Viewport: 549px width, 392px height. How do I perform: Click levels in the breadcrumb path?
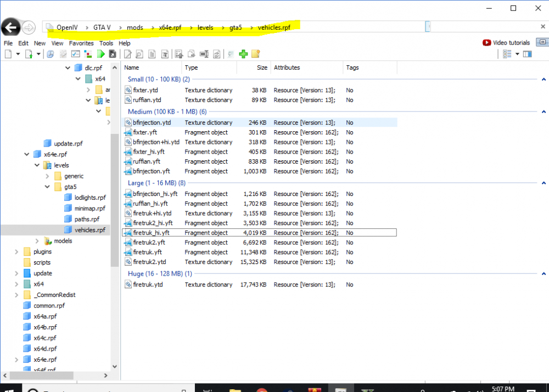(205, 27)
